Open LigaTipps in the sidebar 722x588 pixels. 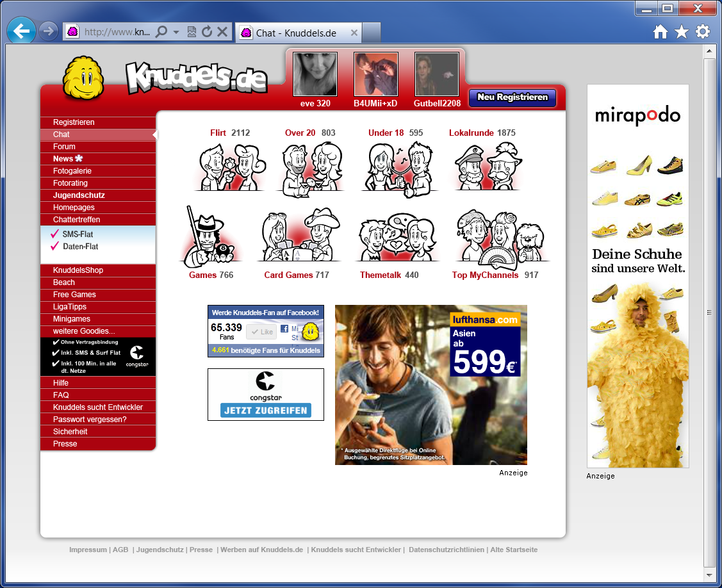coord(98,307)
